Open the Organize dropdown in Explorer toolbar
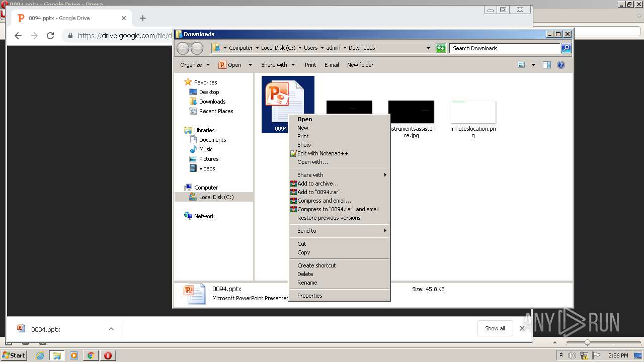This screenshot has height=362, width=644. click(195, 65)
